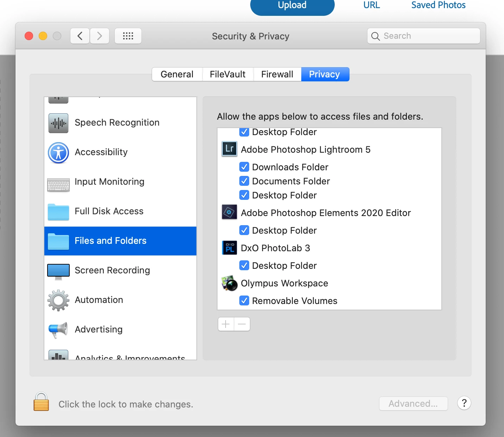Screen dimensions: 504x437
Task: Switch to the Firewall tab
Action: (x=277, y=74)
